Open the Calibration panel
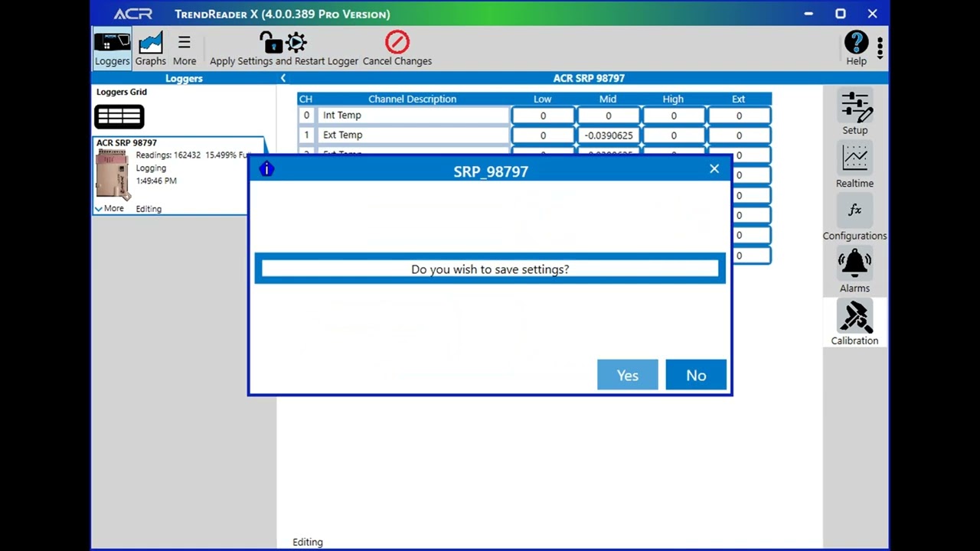Image resolution: width=980 pixels, height=551 pixels. (x=854, y=323)
